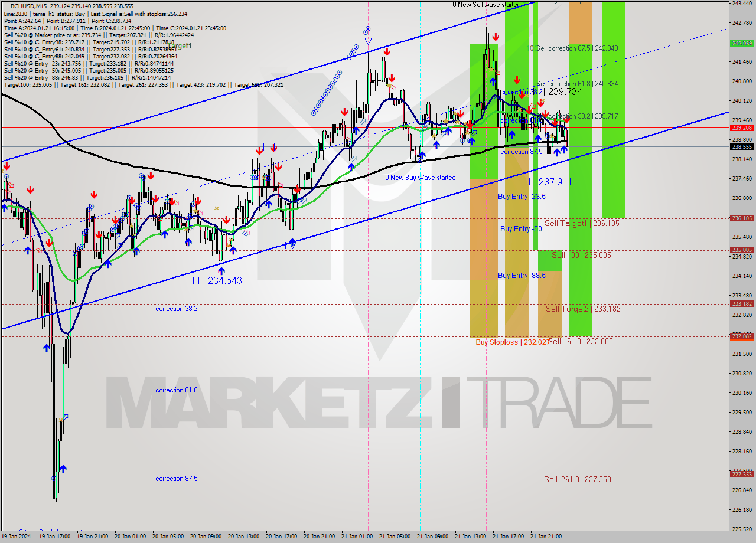Select the 'Sell 261.8 | 227.353' label
The height and width of the screenshot is (543, 756).
click(578, 479)
